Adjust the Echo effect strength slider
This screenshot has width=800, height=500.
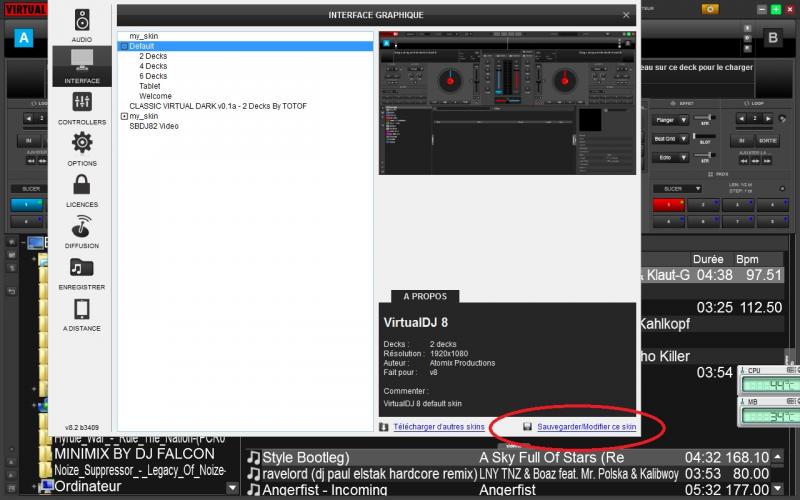click(x=705, y=155)
